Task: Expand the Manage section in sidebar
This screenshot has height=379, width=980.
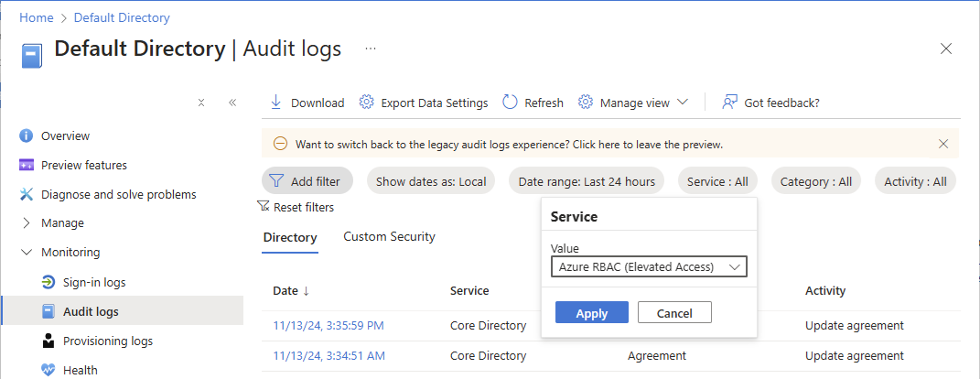Action: [26, 223]
